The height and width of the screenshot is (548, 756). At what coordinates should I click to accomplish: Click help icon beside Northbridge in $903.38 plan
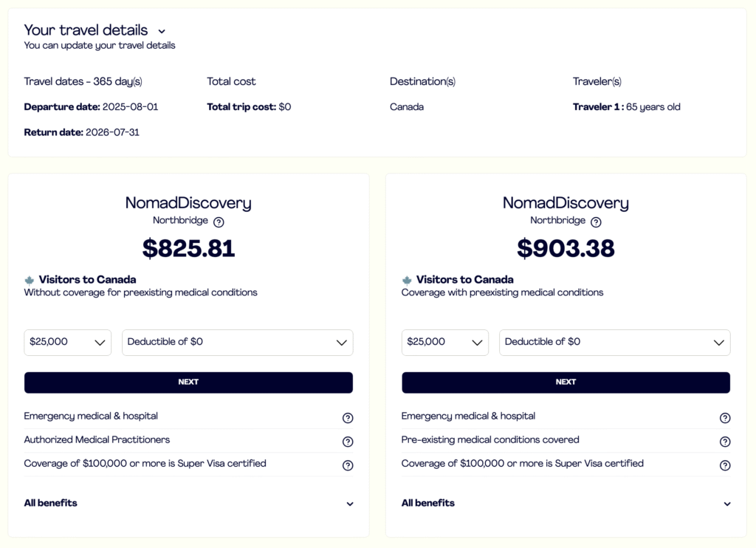coord(596,222)
